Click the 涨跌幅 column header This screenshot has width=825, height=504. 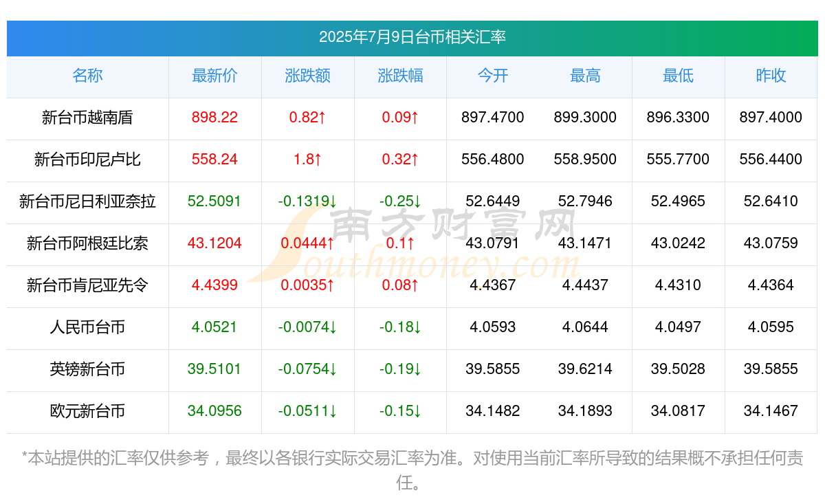tap(400, 76)
